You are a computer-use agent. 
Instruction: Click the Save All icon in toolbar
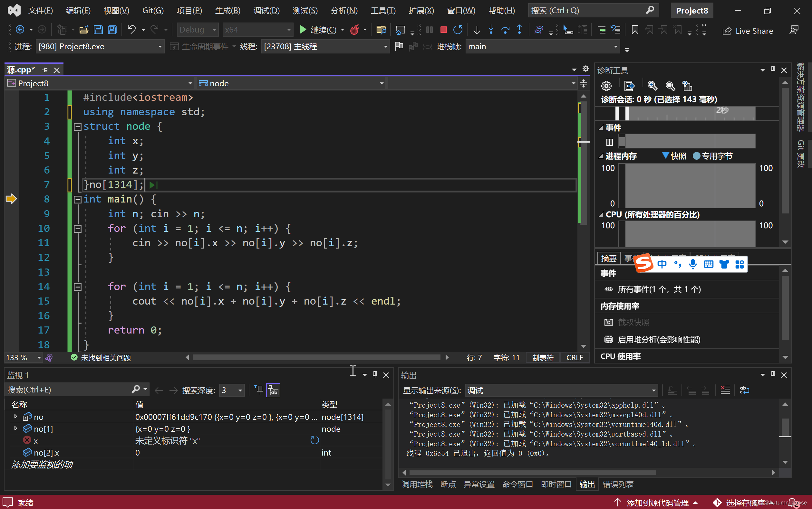[x=112, y=30]
